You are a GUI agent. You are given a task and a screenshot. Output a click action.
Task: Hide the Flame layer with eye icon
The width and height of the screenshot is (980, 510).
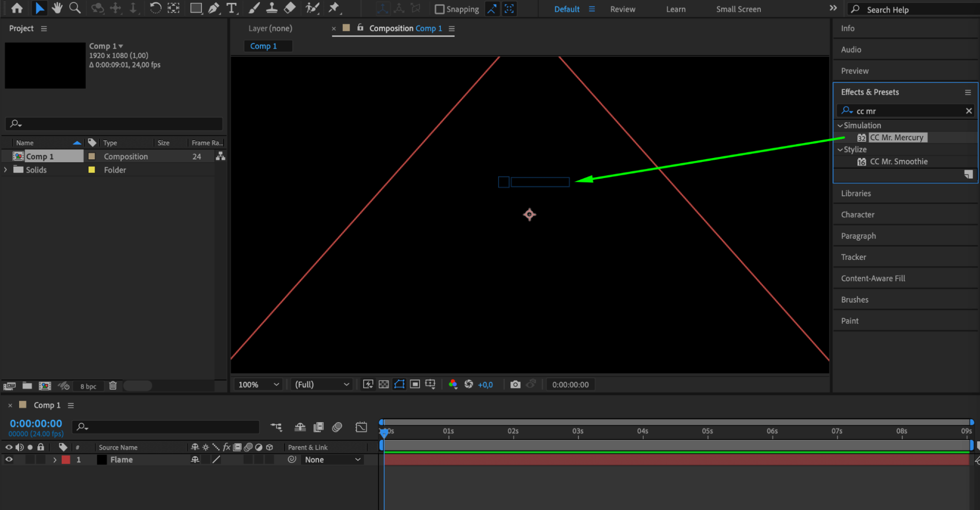click(9, 459)
